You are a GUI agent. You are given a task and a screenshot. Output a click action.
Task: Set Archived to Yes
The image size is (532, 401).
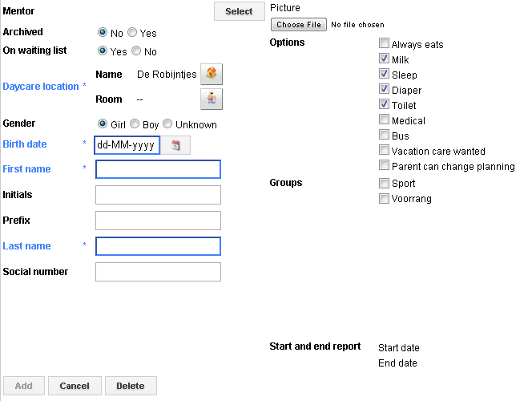click(x=133, y=33)
